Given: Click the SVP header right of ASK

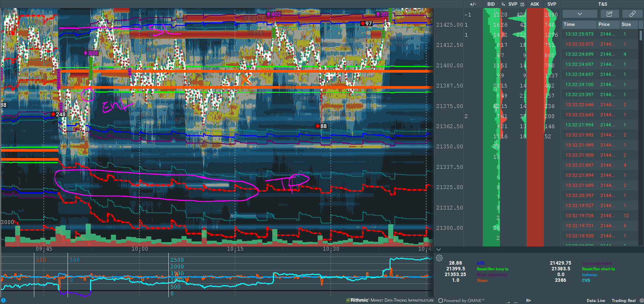Looking at the screenshot, I should (552, 4).
